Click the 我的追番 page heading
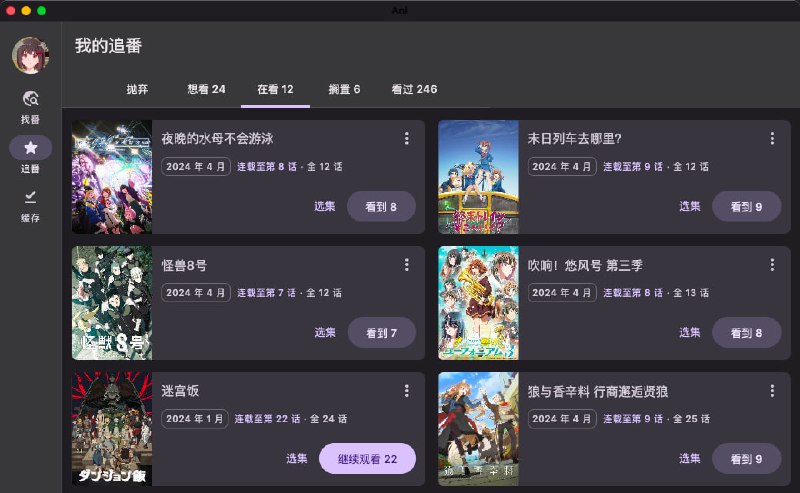800x493 pixels. [108, 46]
